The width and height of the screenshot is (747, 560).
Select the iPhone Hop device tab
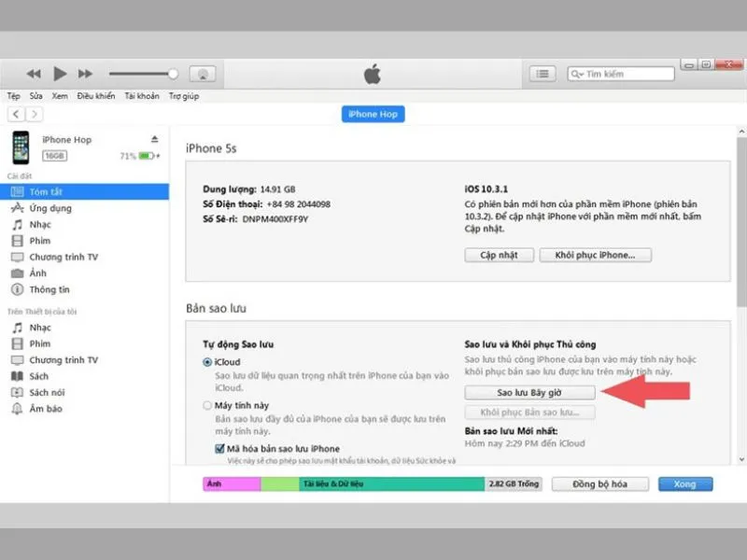[x=373, y=114]
